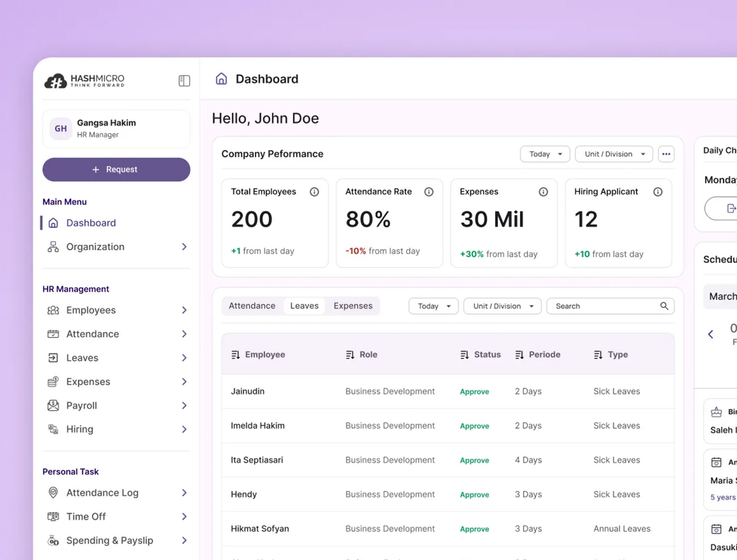Screen dimensions: 737x560
Task: Click the Spending & Payslip coins icon
Action: pyautogui.click(x=53, y=540)
